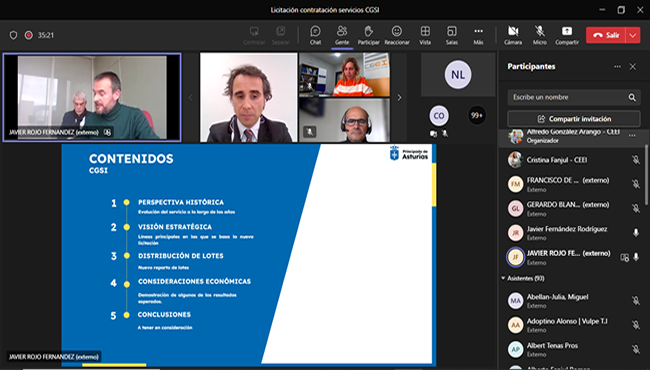The height and width of the screenshot is (370, 650).
Task: Click slide item DISTRIBUCIÓN DE LOTES
Action: [181, 256]
